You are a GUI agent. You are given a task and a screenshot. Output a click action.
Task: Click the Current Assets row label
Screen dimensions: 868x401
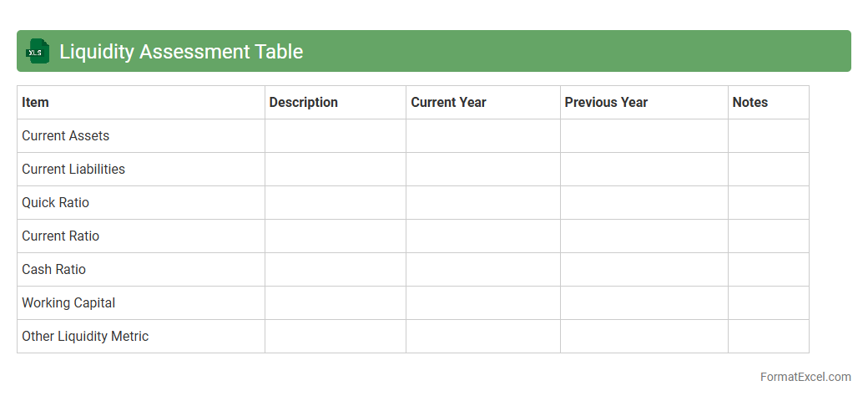tap(65, 135)
